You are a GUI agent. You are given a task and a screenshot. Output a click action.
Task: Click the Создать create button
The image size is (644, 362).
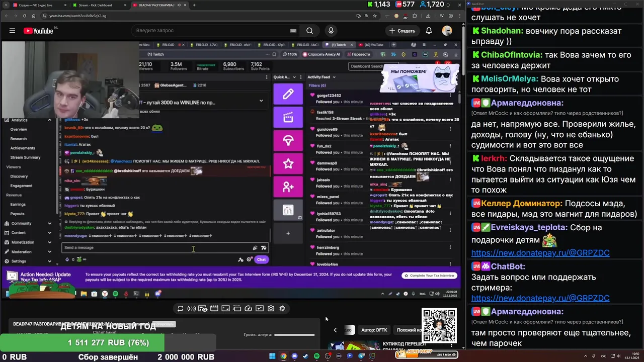pos(402,31)
